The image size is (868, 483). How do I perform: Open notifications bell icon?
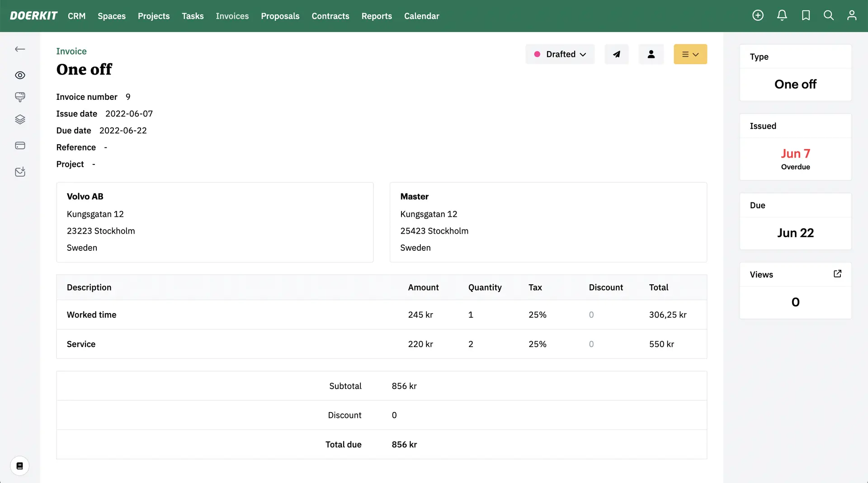coord(782,16)
